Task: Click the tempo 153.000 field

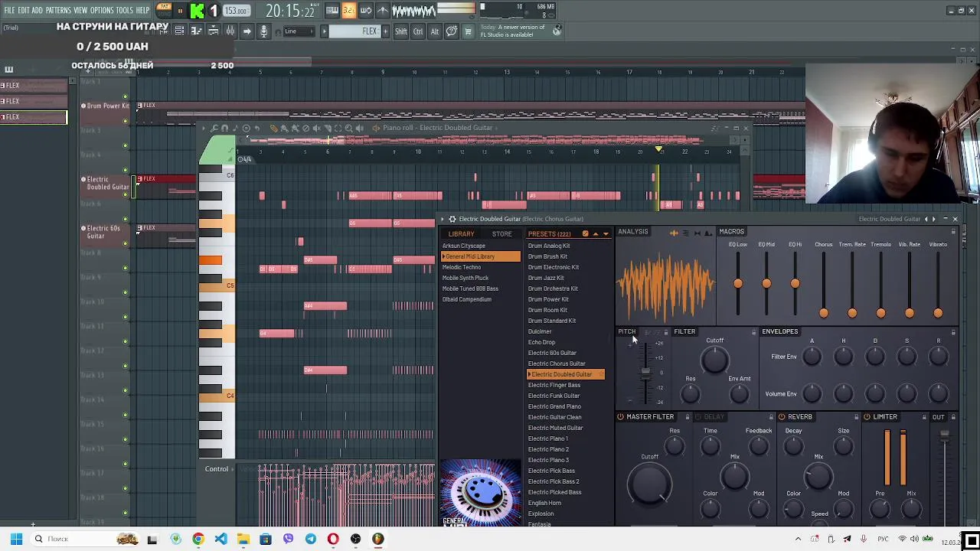Action: [x=236, y=11]
